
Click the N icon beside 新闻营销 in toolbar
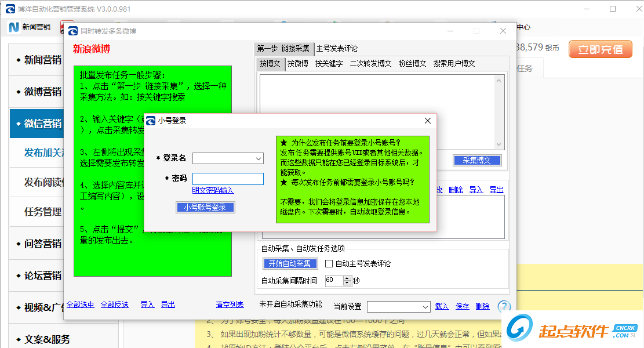click(14, 27)
